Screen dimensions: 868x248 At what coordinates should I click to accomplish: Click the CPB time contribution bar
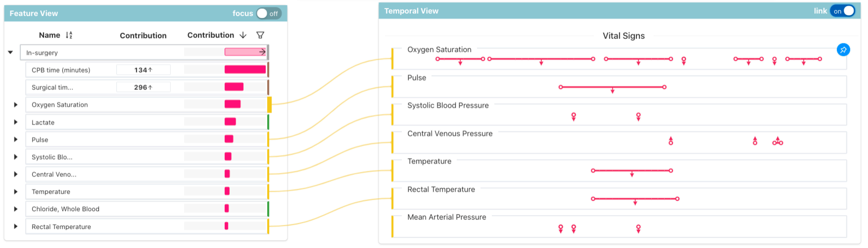[x=245, y=69]
